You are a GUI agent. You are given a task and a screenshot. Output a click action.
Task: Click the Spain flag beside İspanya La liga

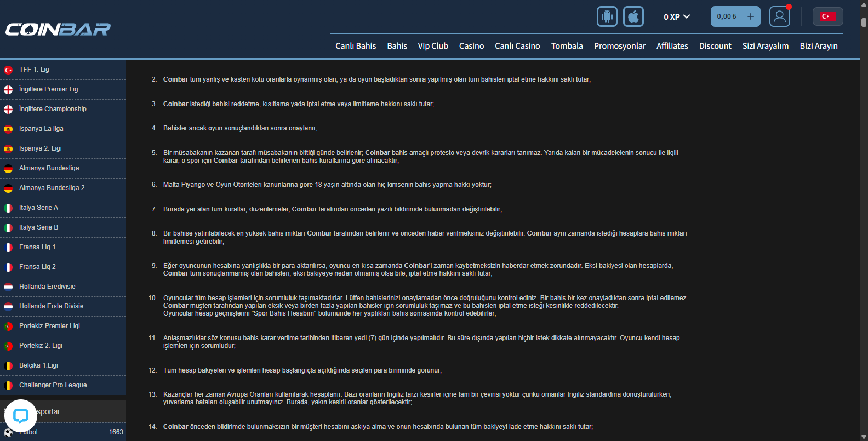(x=8, y=129)
